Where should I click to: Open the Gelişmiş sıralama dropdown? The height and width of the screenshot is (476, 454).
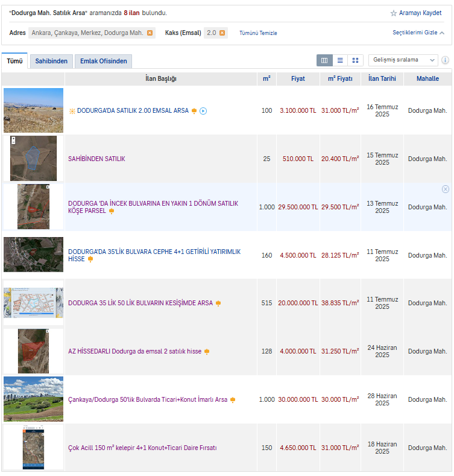click(x=403, y=60)
